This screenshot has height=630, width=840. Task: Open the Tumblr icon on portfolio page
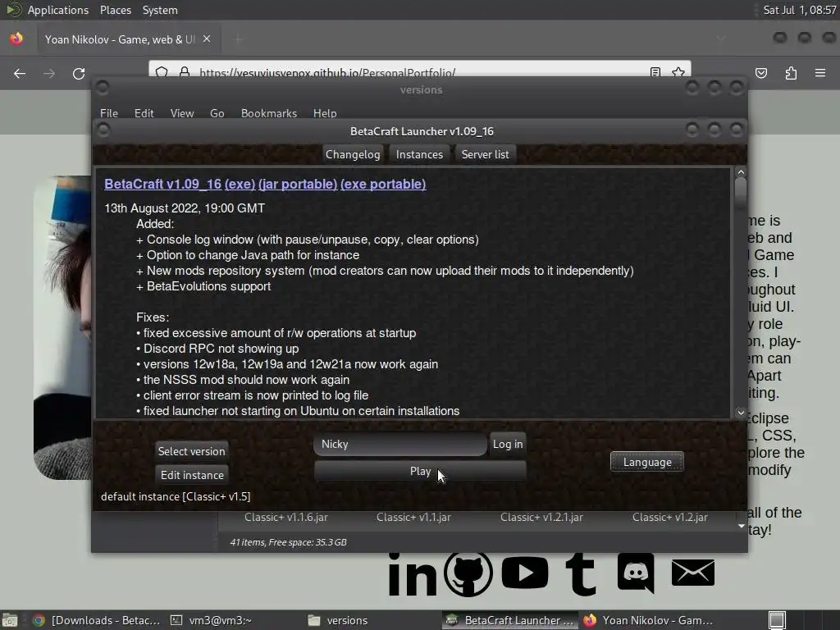[582, 574]
